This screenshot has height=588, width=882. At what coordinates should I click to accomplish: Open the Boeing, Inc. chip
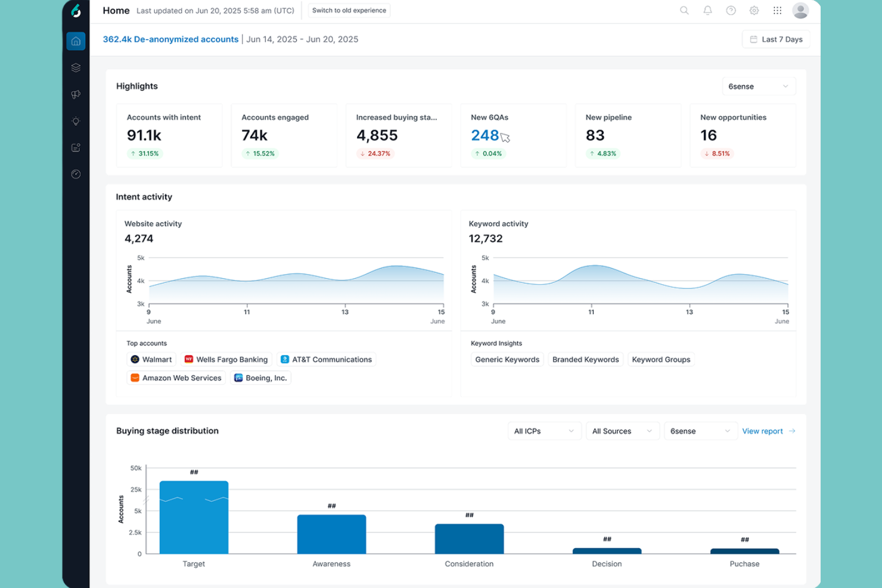[x=260, y=378]
